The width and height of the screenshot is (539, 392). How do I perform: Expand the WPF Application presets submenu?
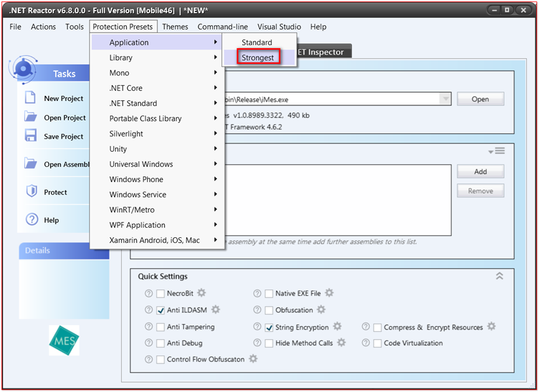click(158, 225)
